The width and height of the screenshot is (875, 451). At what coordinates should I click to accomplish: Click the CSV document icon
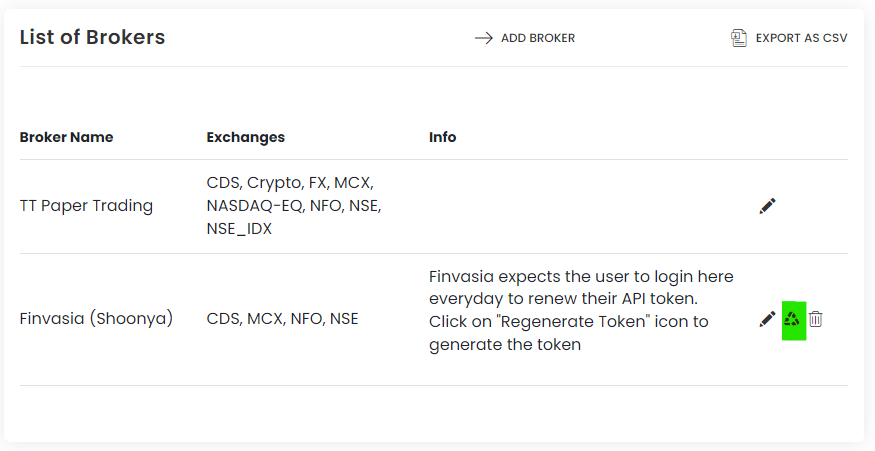739,38
